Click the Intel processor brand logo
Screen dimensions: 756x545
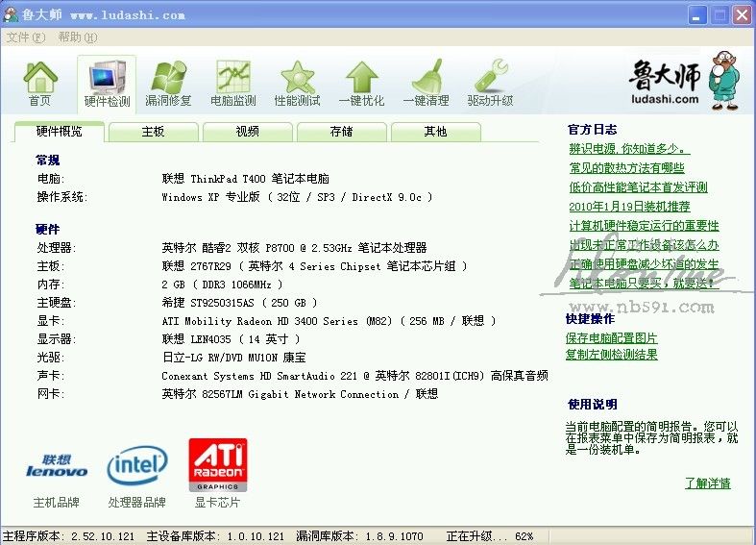[x=137, y=466]
